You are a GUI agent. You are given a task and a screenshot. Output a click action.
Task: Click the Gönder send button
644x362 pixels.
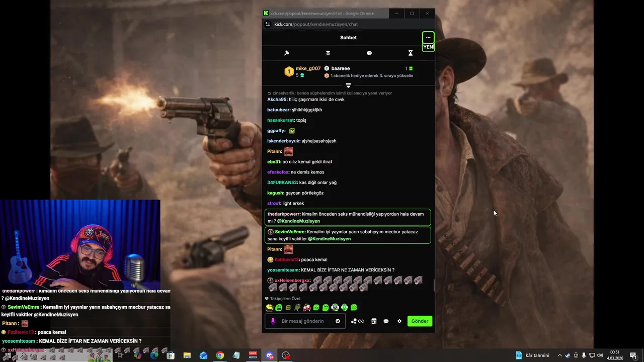[x=420, y=321]
